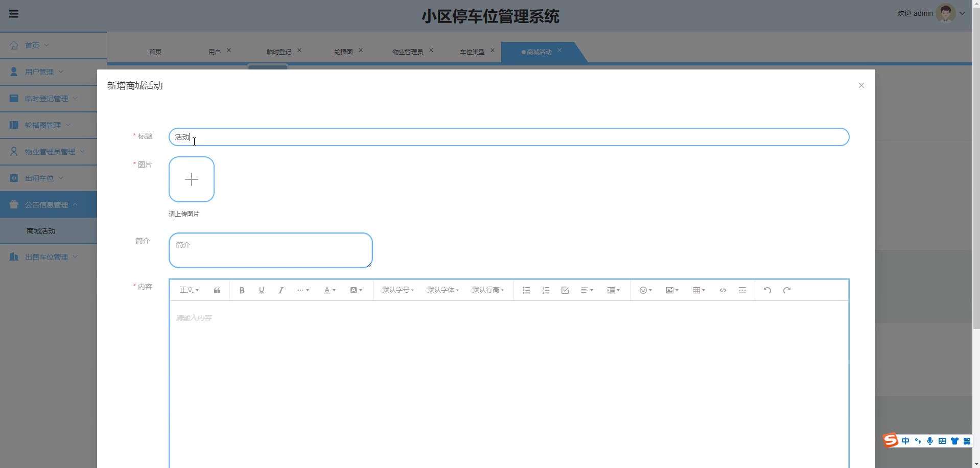Click the 简介 text area
The width and height of the screenshot is (980, 468).
click(x=270, y=250)
